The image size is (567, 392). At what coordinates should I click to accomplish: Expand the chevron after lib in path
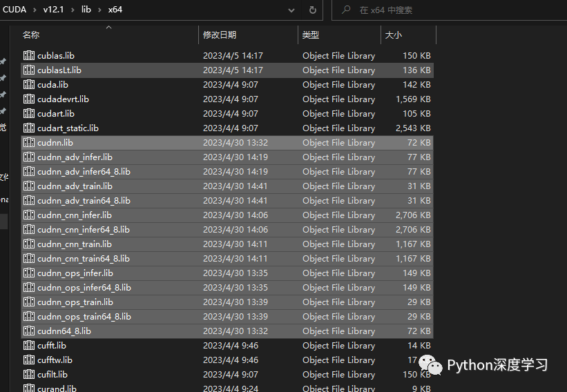[x=99, y=10]
